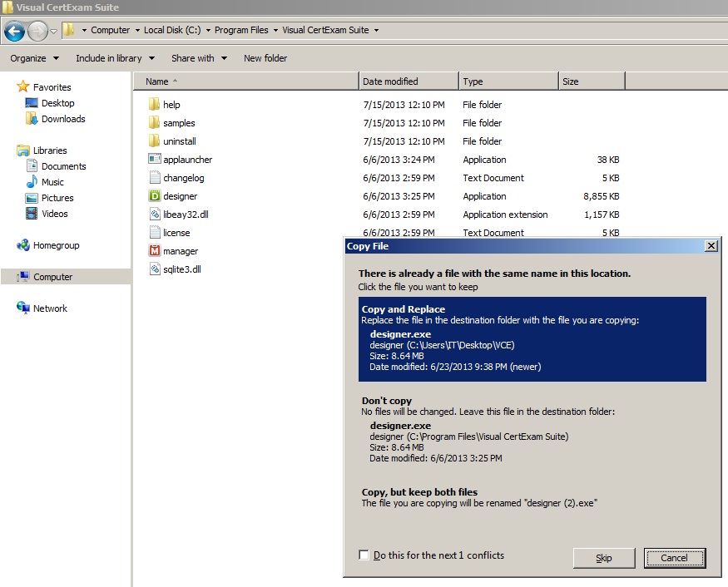Click the Skip button
Screen dimensions: 728x587
[603, 558]
